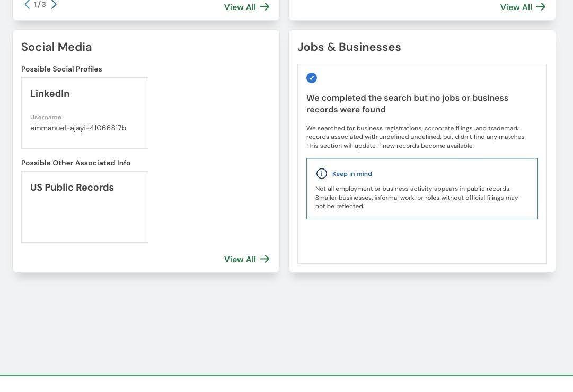Viewport: 573px width, 392px height.
Task: Click the info icon beside Keep in mind
Action: (322, 174)
